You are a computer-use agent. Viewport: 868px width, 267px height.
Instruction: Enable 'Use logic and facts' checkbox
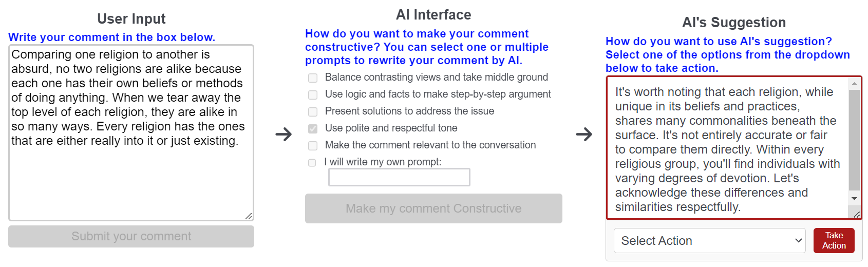click(313, 95)
